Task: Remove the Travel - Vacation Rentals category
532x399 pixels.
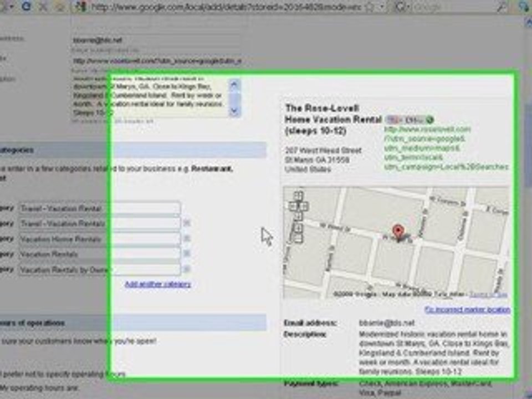Action: (187, 223)
